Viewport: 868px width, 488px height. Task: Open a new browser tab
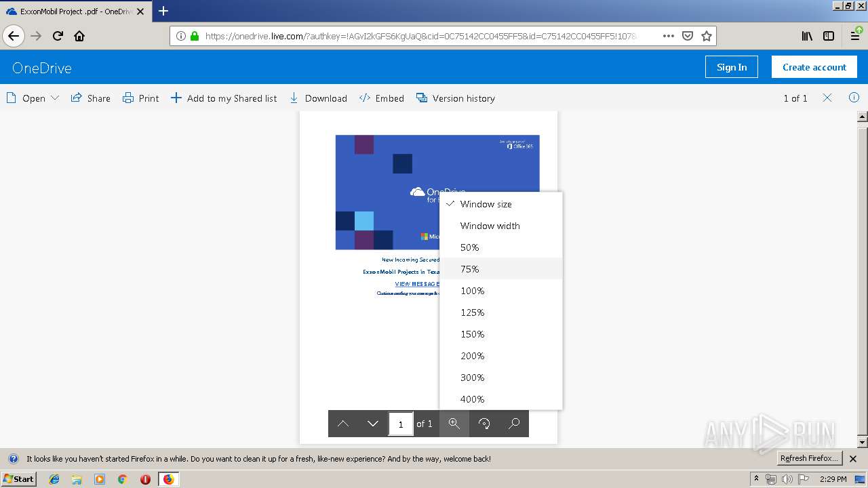point(163,11)
